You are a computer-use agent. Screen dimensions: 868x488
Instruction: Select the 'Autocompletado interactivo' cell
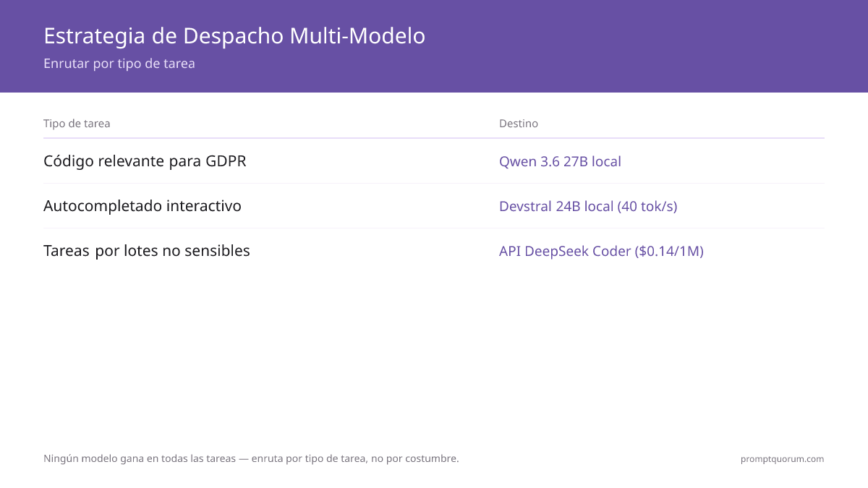(x=142, y=206)
